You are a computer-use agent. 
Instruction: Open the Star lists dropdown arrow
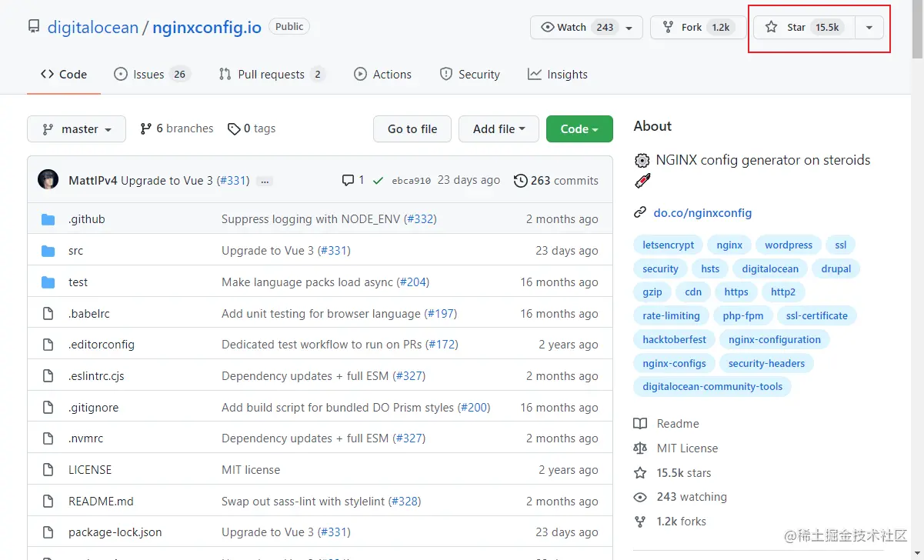tap(869, 28)
